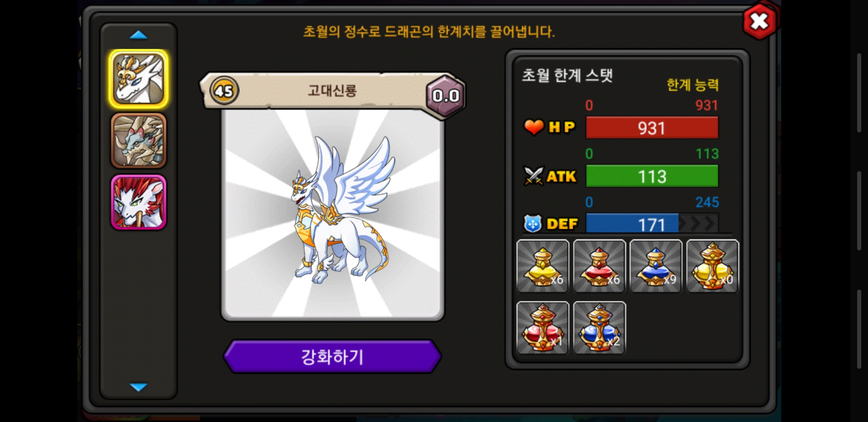868x422 pixels.
Task: Tap the small blue essence potion x9
Action: point(656,266)
